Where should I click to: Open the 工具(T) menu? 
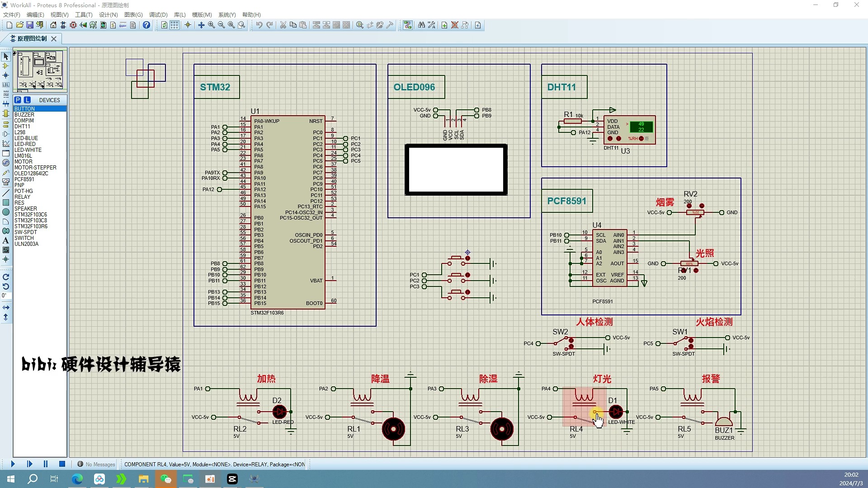point(84,15)
